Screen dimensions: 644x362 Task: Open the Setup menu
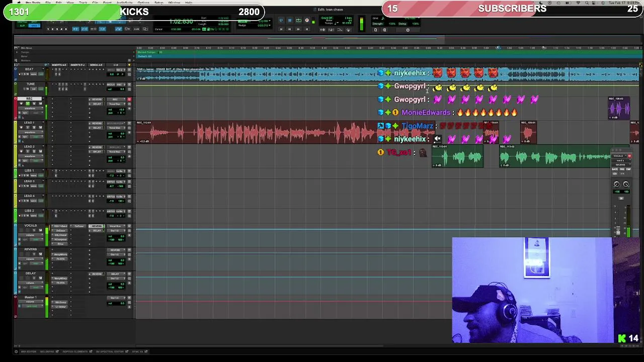point(158,3)
